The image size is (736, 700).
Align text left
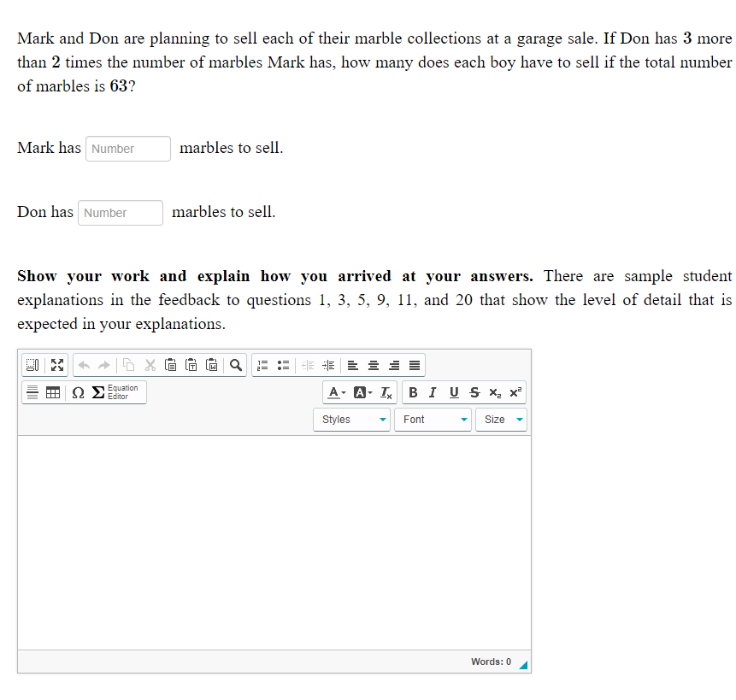point(353,365)
